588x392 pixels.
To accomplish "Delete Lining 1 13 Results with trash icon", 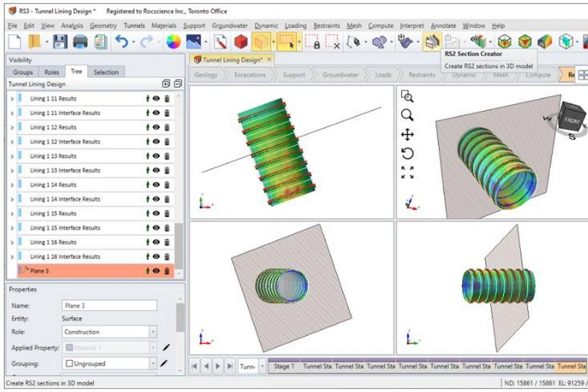I will (x=167, y=156).
